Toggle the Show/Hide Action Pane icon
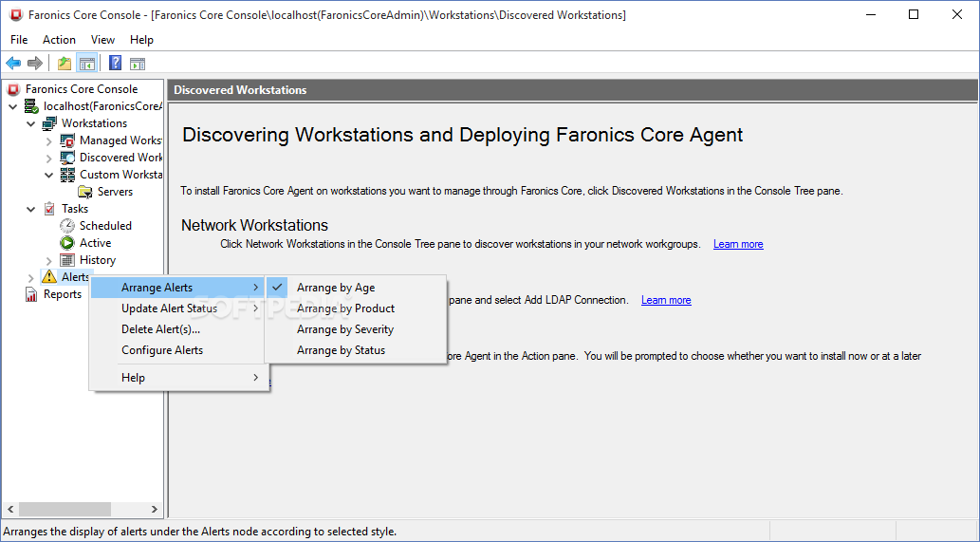The width and height of the screenshot is (980, 542). tap(138, 64)
